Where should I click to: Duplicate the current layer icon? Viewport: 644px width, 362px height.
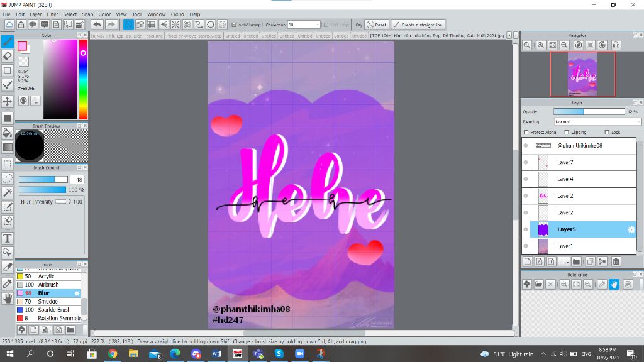[590, 261]
